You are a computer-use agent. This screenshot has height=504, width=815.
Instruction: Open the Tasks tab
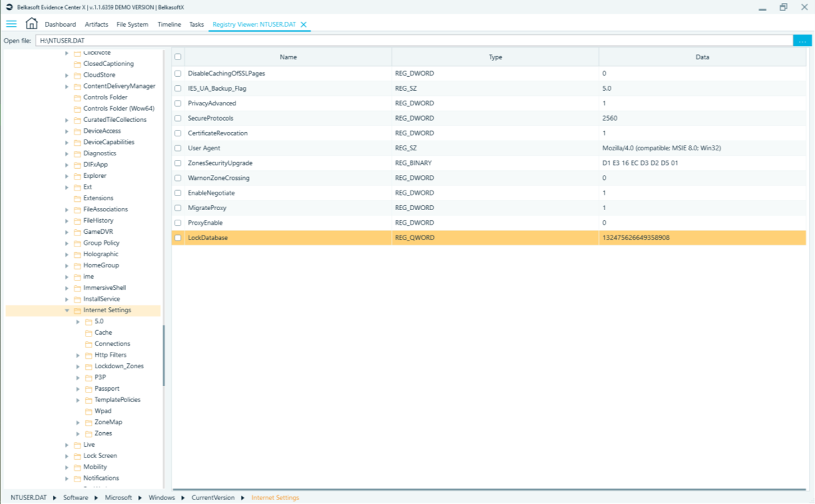pos(196,25)
